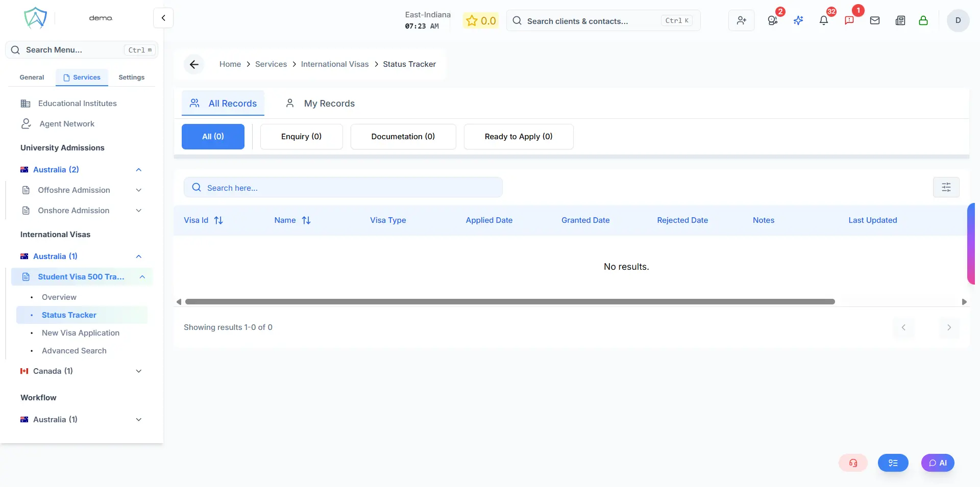Click the add contact icon in top bar

[x=741, y=20]
